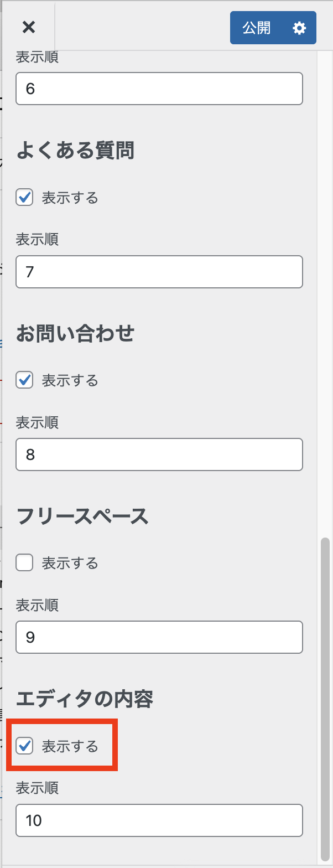Uncheck 表示する checkbox under よくある質問
Image resolution: width=333 pixels, height=868 pixels.
tap(24, 197)
